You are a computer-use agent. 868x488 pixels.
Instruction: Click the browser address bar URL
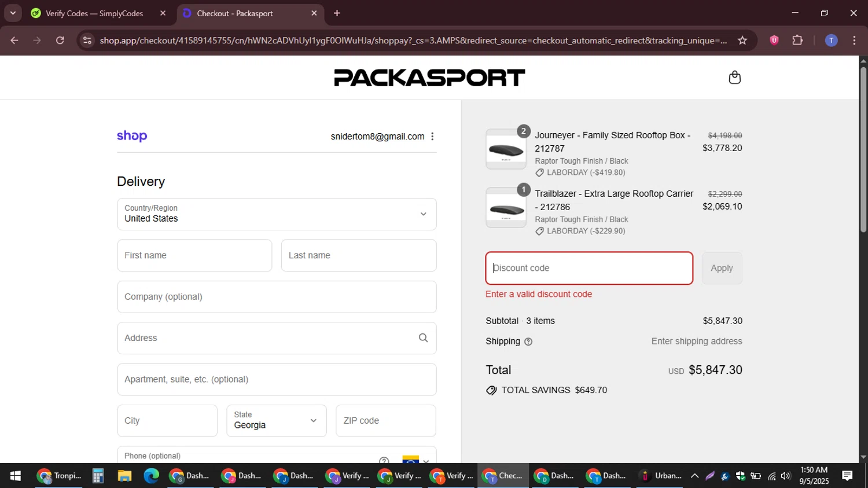click(x=413, y=41)
